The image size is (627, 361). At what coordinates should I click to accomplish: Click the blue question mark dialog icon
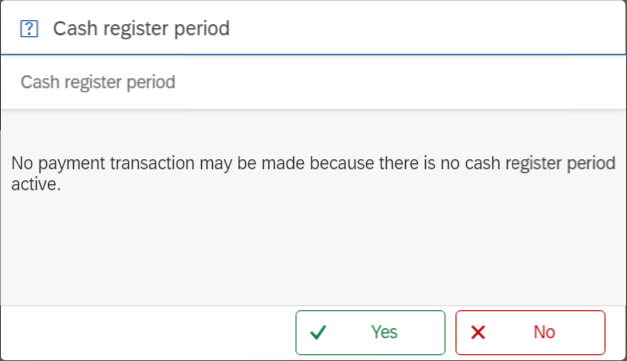coord(29,29)
